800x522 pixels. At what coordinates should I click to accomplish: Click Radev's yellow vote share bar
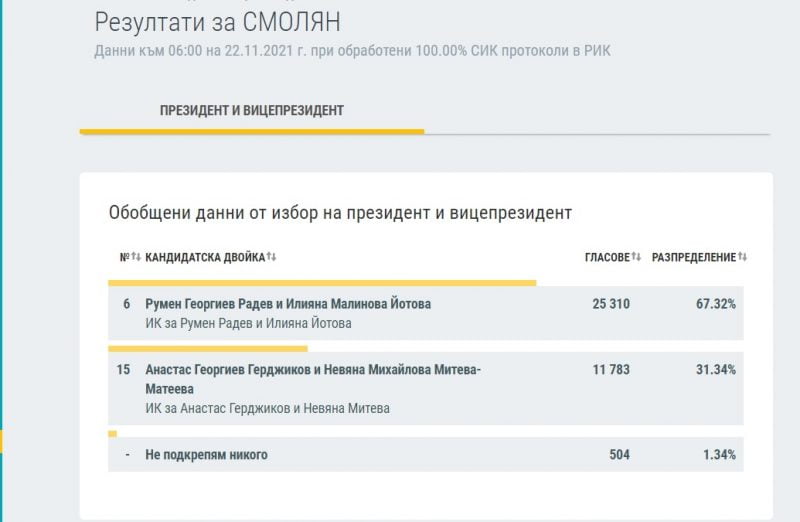coord(322,283)
